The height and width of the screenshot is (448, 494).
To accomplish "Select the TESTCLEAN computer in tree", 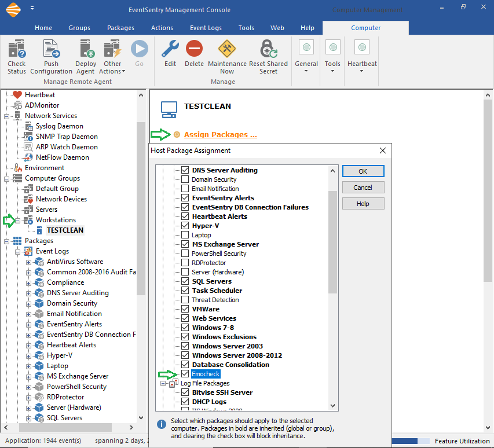I will tap(65, 230).
